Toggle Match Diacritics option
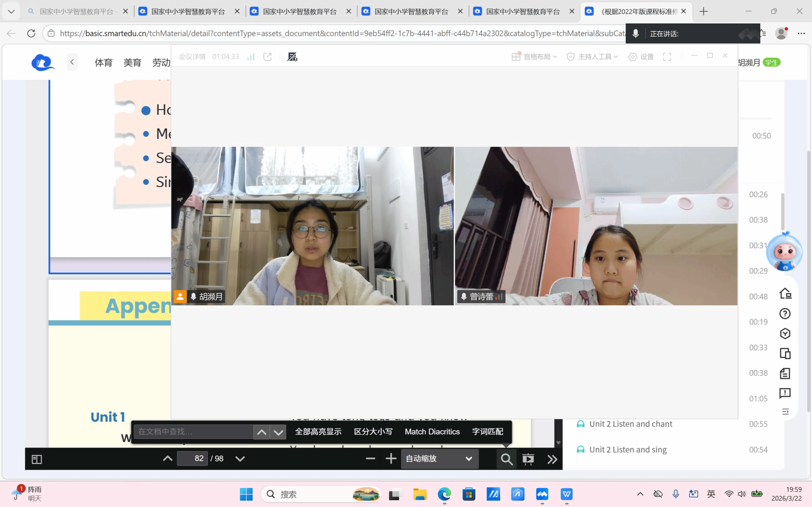The width and height of the screenshot is (812, 507). 432,432
